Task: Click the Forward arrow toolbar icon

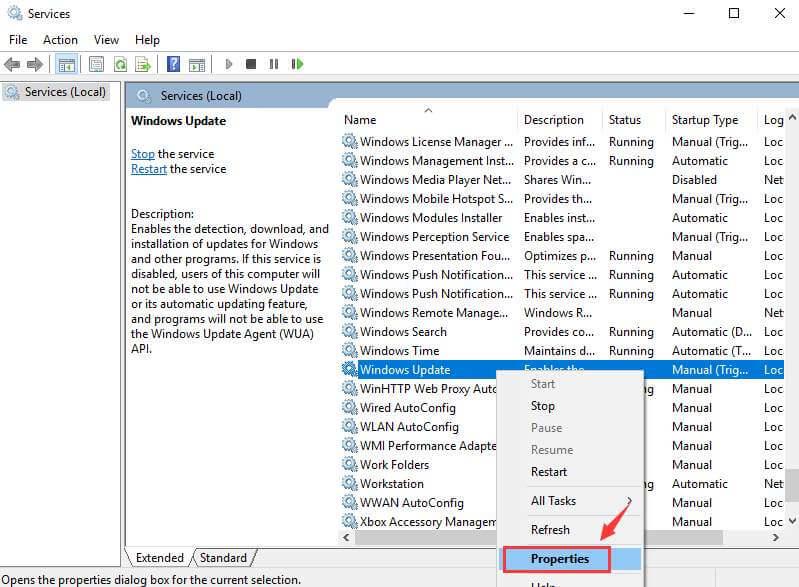Action: click(x=35, y=64)
